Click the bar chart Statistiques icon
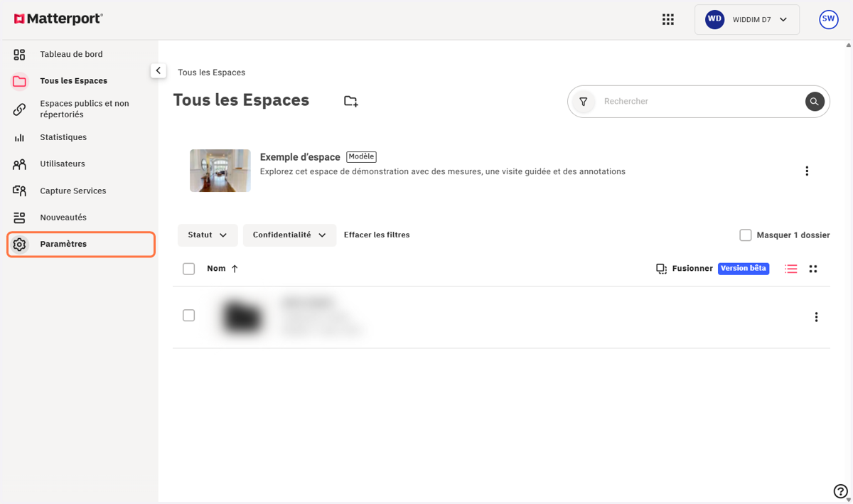The height and width of the screenshot is (504, 853). coord(20,138)
